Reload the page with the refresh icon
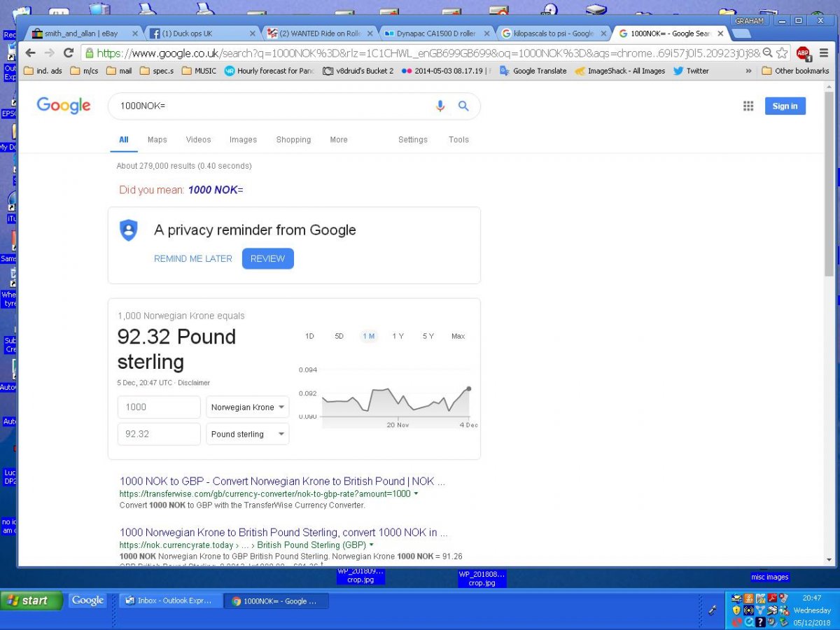Viewport: 840px width, 630px height. [x=69, y=53]
